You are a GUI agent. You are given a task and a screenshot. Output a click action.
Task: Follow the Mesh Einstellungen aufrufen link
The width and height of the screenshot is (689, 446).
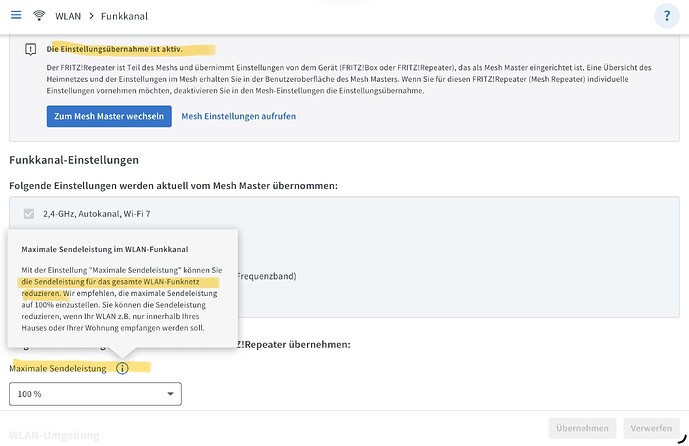click(239, 116)
